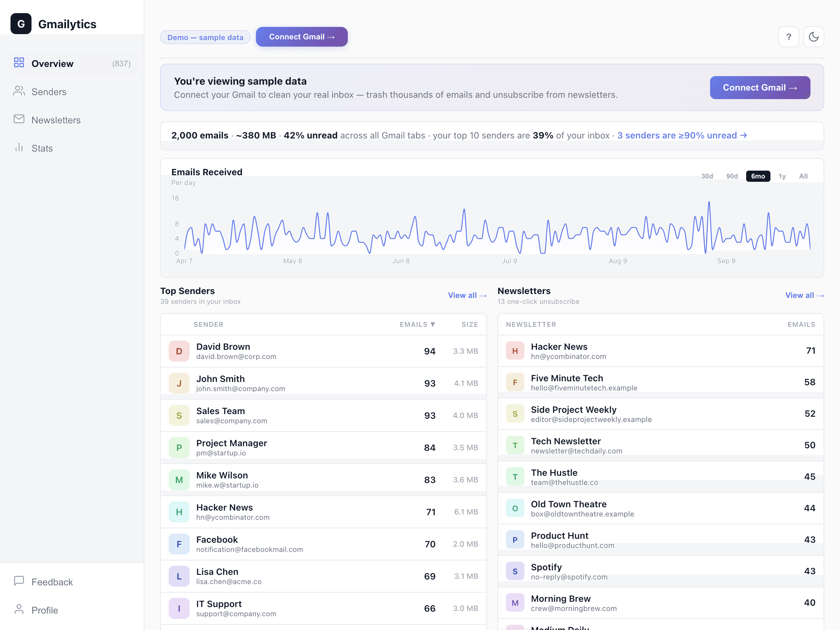840x630 pixels.
Task: Click the 52 count for Side Project Weekly
Action: [x=809, y=413]
